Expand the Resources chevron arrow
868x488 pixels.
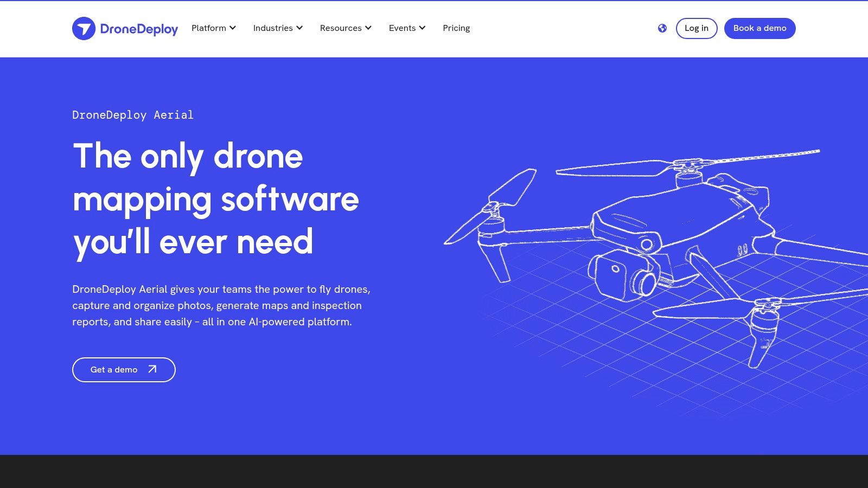point(368,28)
